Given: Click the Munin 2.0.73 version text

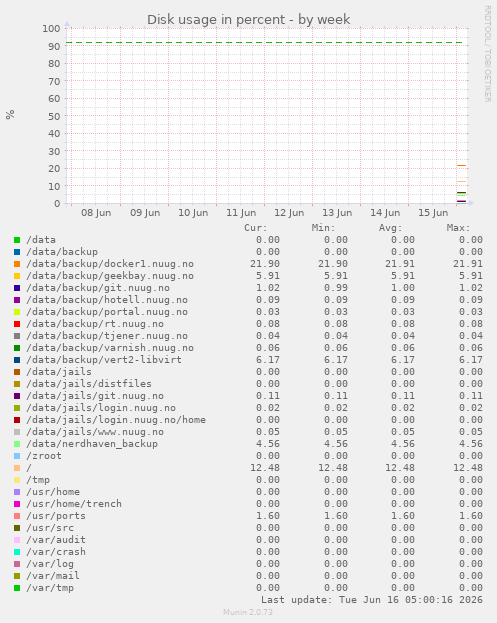Looking at the screenshot, I should click(x=248, y=612).
